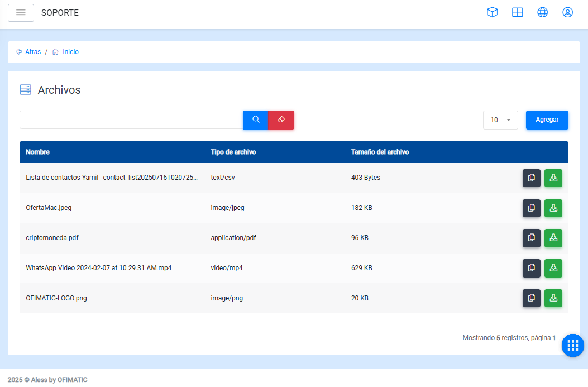Expand the 10 records per page dropdown
Image resolution: width=588 pixels, height=387 pixels.
pos(500,120)
